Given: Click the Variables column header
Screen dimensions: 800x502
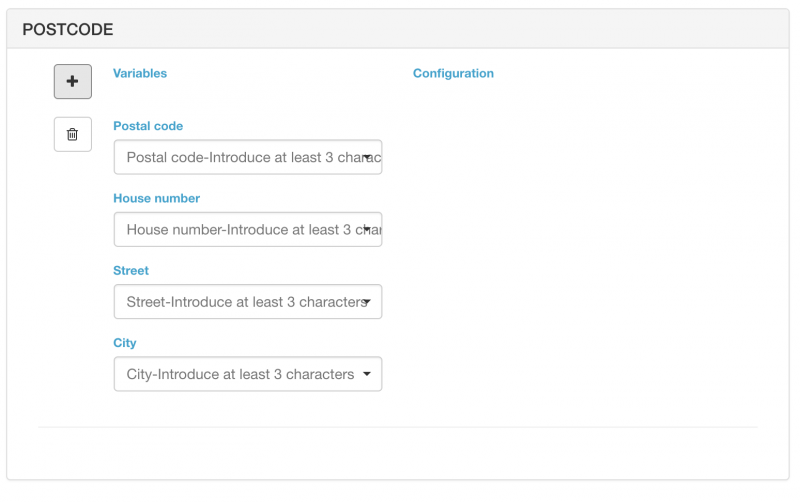Looking at the screenshot, I should [x=140, y=73].
